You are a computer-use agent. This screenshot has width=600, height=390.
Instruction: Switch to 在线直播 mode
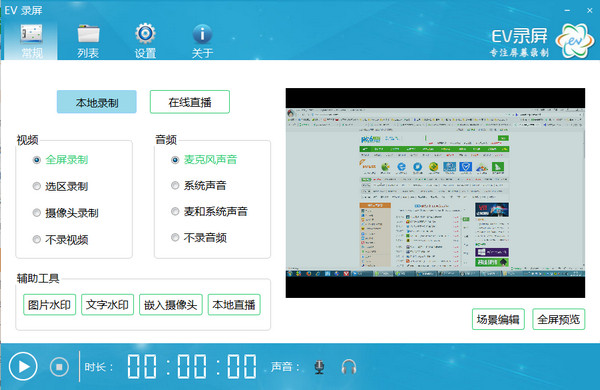coord(190,102)
